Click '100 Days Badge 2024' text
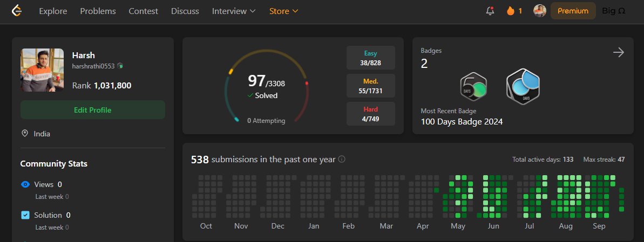 [x=462, y=122]
